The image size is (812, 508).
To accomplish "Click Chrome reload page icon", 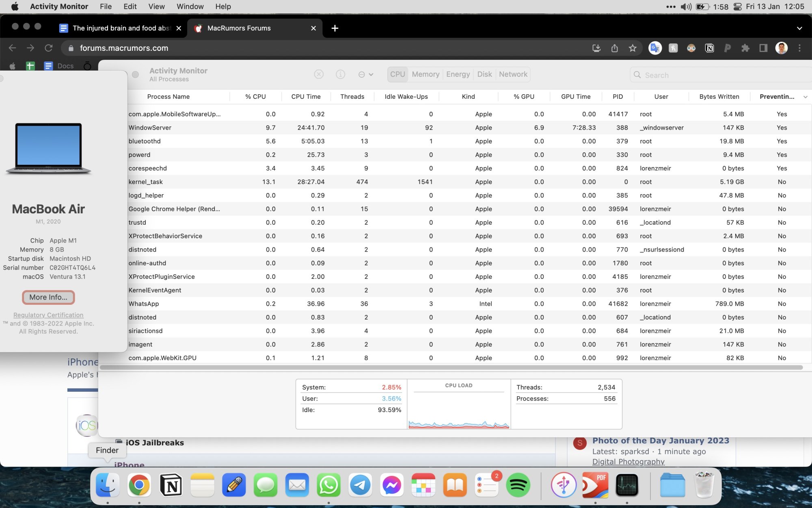I will tap(48, 48).
